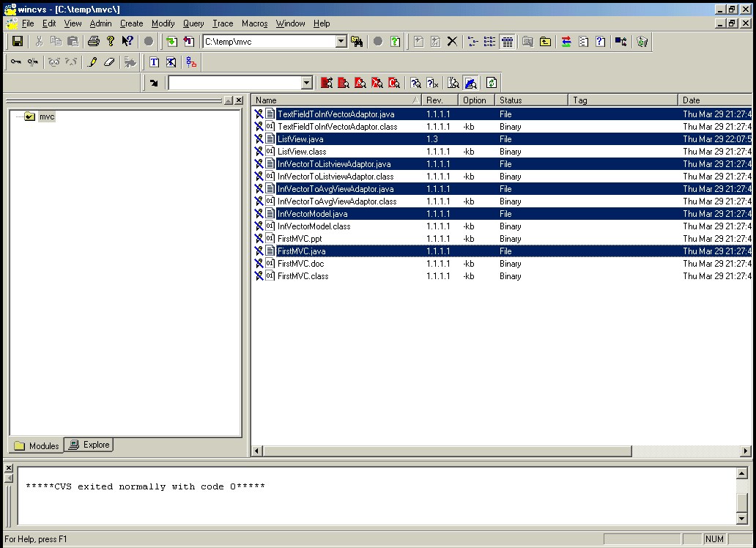The image size is (756, 548).
Task: Click the black X remove icon
Action: pyautogui.click(x=452, y=42)
